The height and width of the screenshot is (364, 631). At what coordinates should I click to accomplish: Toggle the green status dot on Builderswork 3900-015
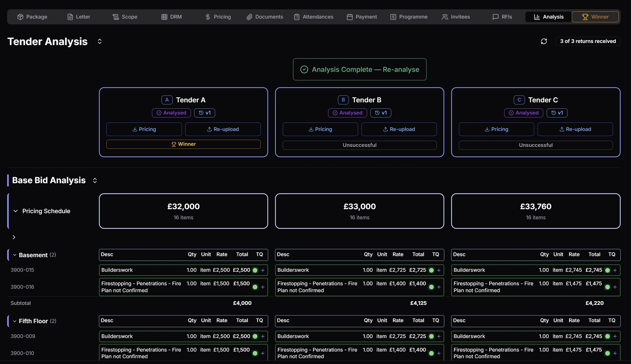[x=255, y=270]
